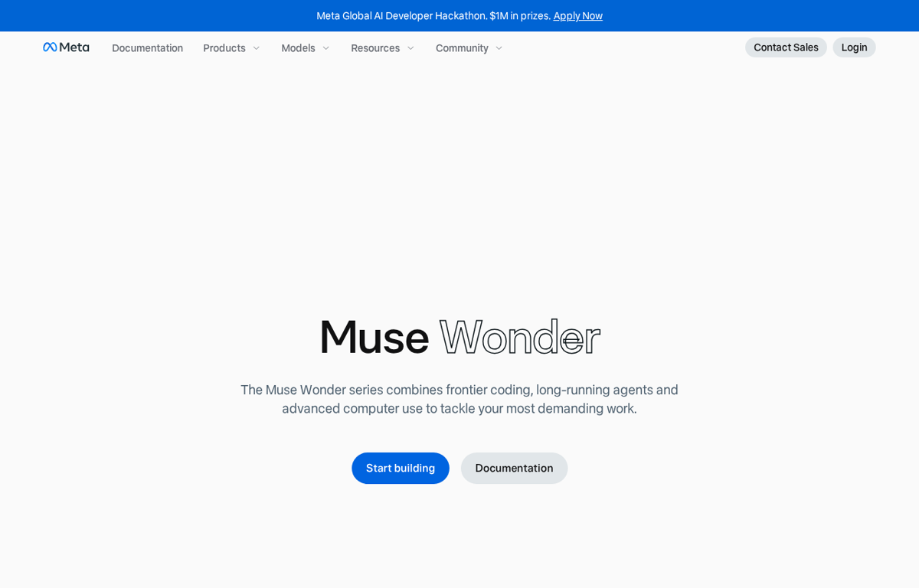Expand the Community chevron arrow

pyautogui.click(x=499, y=48)
